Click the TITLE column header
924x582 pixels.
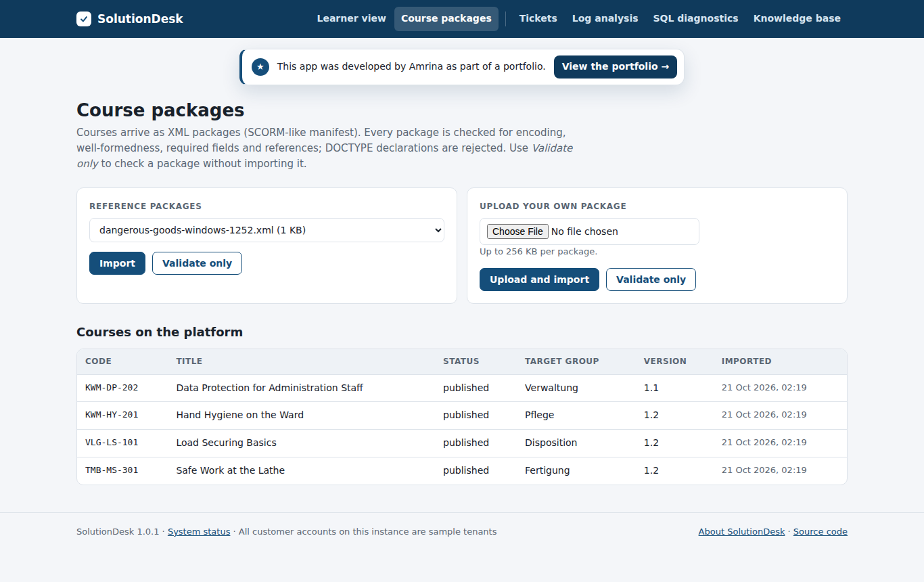click(189, 361)
